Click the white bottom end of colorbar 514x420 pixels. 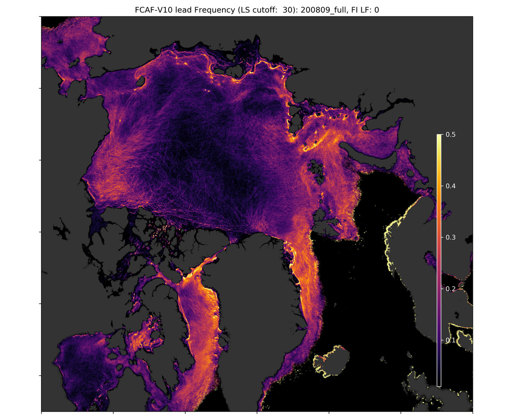pos(439,383)
